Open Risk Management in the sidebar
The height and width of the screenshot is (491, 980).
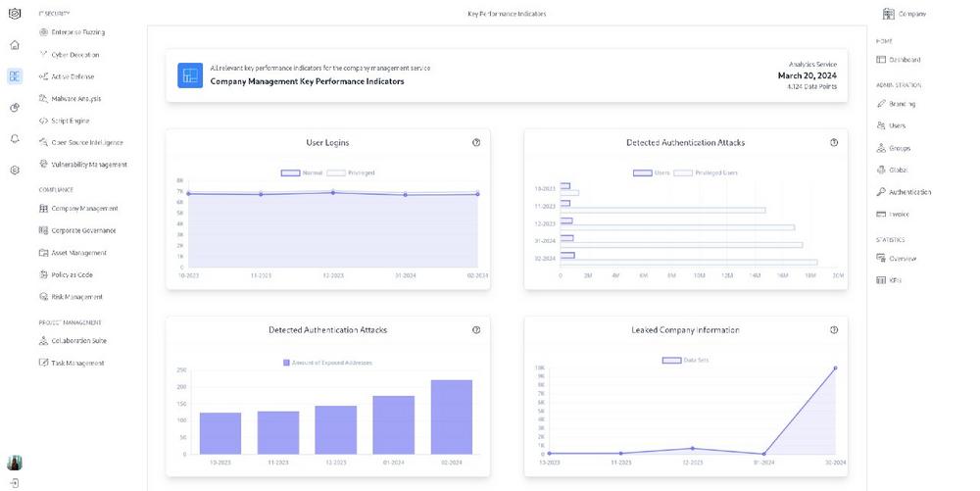(70, 297)
